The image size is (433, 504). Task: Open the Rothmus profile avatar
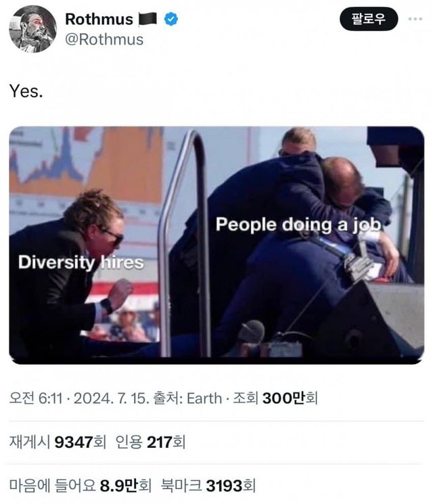[x=32, y=29]
